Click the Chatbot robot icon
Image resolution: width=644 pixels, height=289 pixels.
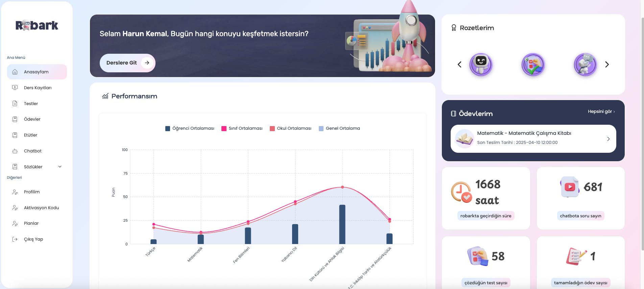(15, 151)
